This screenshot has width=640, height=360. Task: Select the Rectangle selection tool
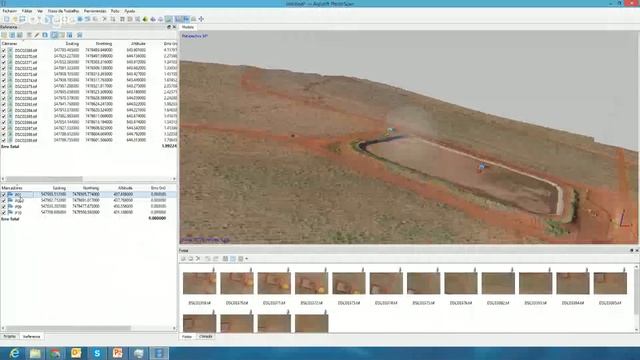point(56,19)
